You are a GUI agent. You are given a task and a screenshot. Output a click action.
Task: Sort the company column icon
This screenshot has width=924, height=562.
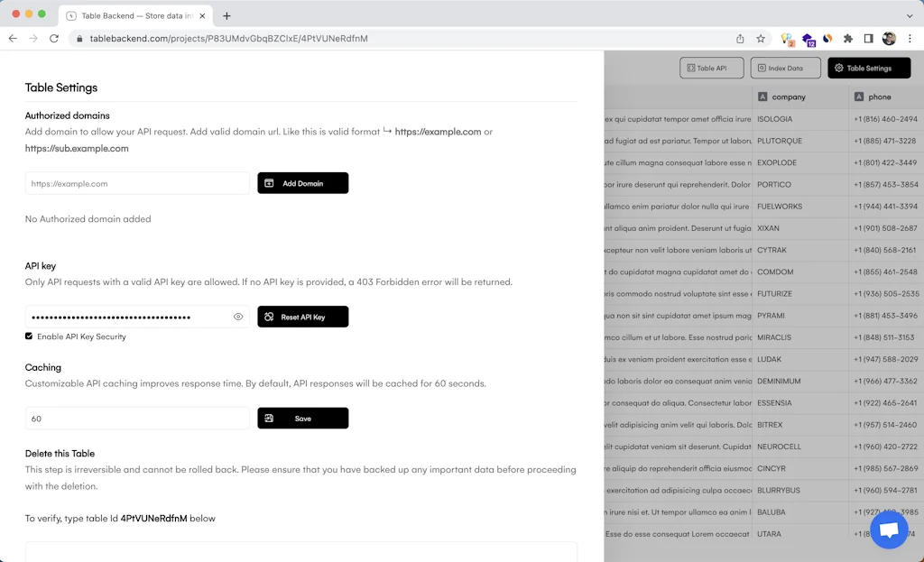[762, 97]
